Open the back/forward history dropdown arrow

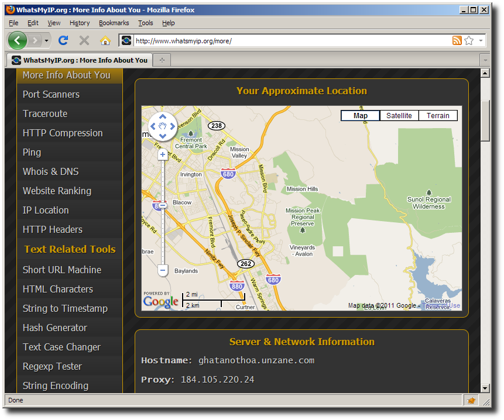click(x=47, y=40)
